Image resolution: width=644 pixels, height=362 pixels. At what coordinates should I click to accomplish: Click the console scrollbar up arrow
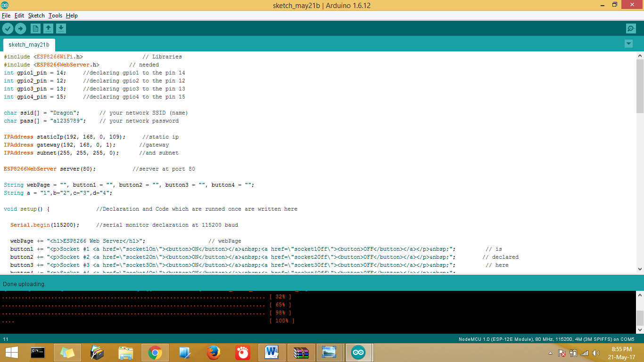[x=640, y=295]
